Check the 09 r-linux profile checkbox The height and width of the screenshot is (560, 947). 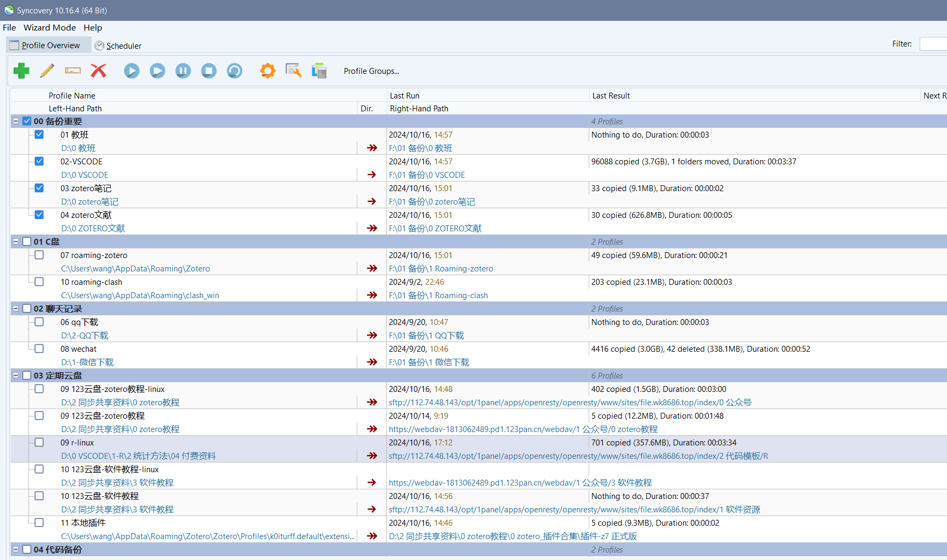[x=39, y=442]
